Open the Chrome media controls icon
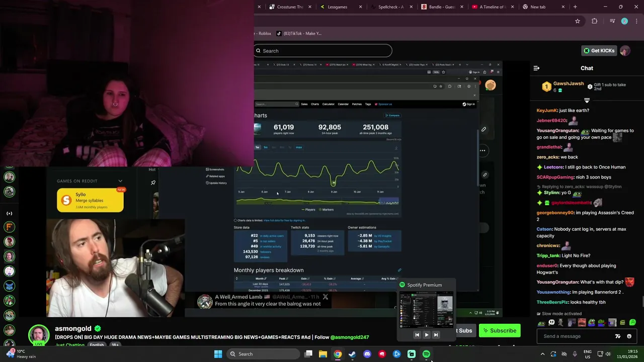 click(x=612, y=21)
